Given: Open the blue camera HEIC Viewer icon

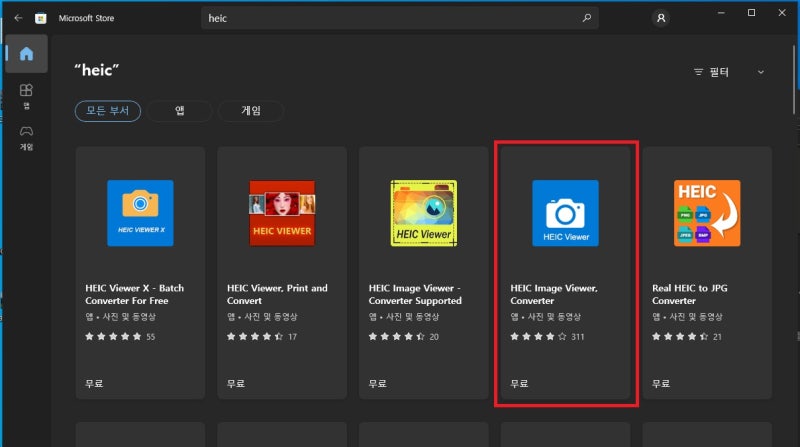Looking at the screenshot, I should (x=565, y=213).
